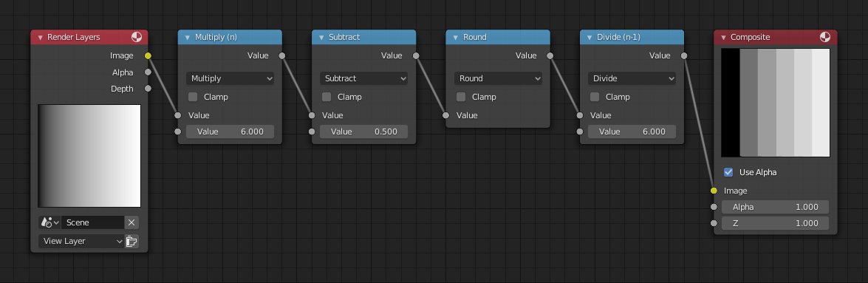The height and width of the screenshot is (283, 868).
Task: Click the Composite node preview sphere icon
Action: 825,37
